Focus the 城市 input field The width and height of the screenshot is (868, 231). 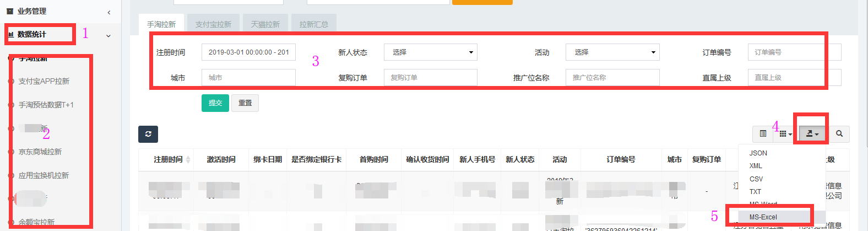pos(248,78)
